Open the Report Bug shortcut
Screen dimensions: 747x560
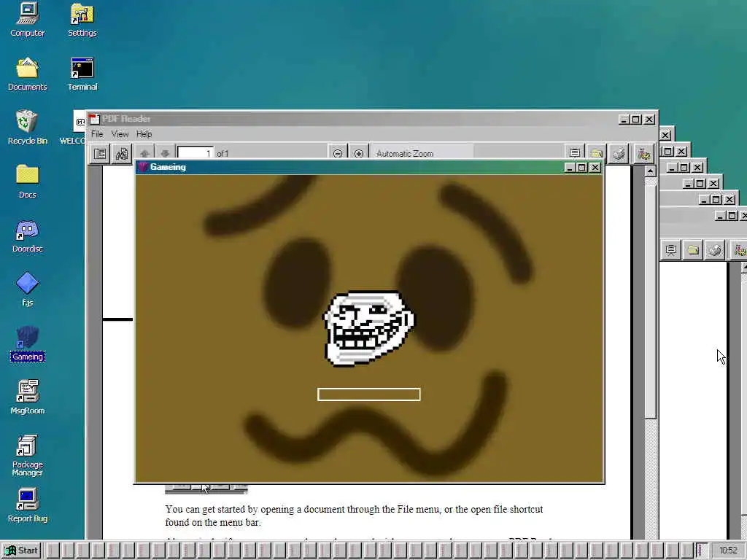pyautogui.click(x=27, y=506)
